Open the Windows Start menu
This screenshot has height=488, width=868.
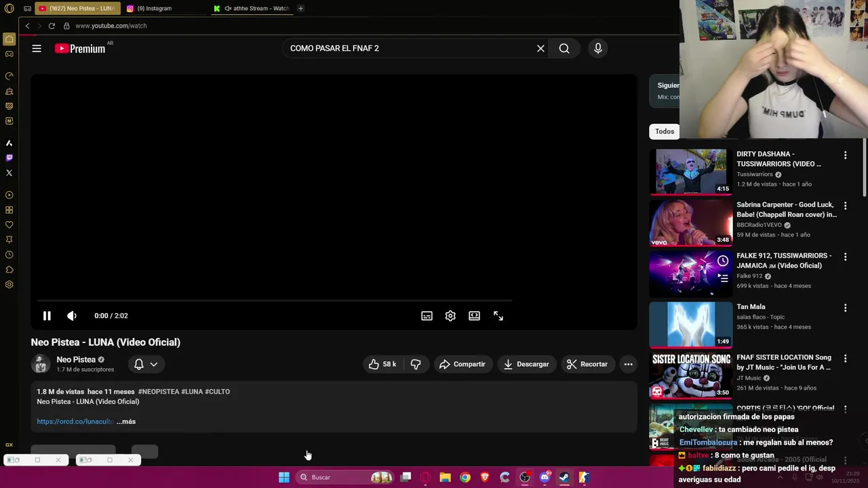[x=284, y=477]
